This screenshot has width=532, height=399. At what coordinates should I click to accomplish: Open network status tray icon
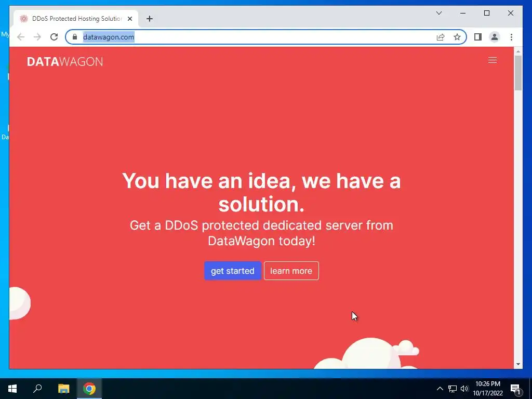453,389
